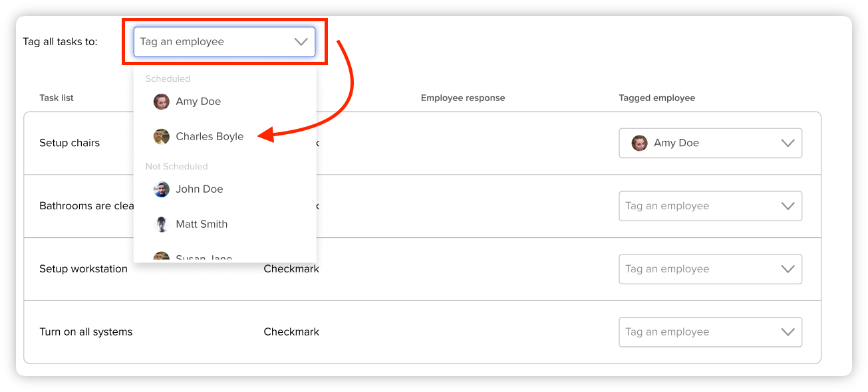Viewport: 868px width, 392px height.
Task: Pick Matt Smith from the dropdown list
Action: (x=202, y=225)
